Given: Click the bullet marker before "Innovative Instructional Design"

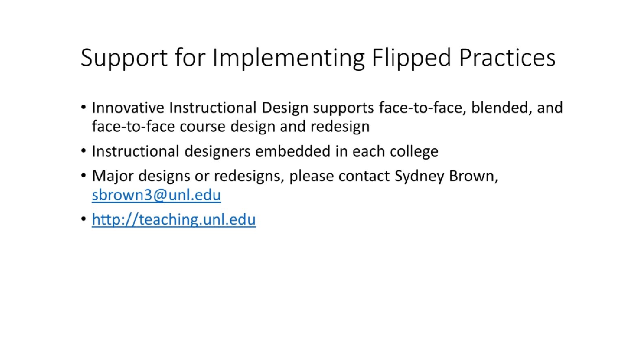Looking at the screenshot, I should [x=83, y=108].
